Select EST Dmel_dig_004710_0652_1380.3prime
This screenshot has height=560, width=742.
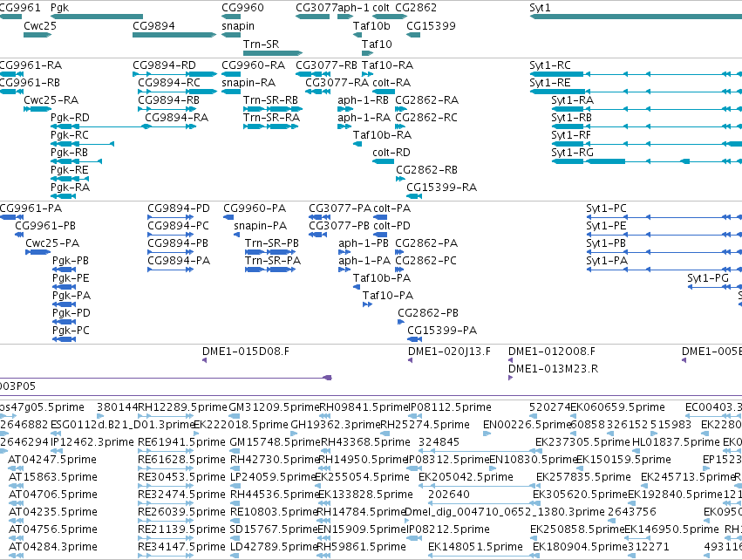[x=407, y=521]
